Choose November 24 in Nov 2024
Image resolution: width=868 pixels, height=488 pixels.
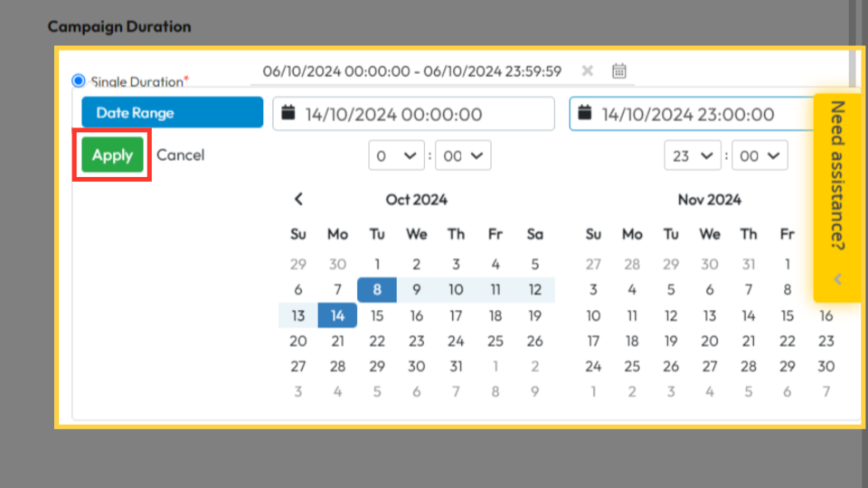tap(593, 366)
